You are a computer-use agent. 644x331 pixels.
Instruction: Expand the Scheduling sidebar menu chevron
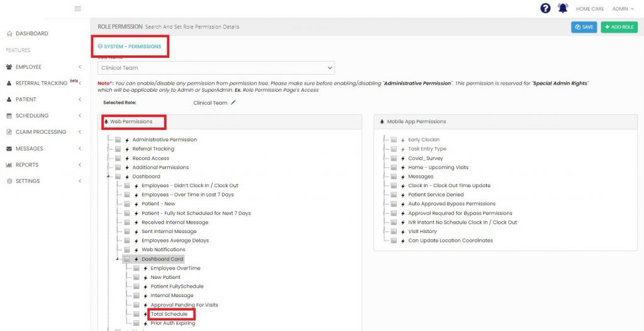click(x=80, y=116)
